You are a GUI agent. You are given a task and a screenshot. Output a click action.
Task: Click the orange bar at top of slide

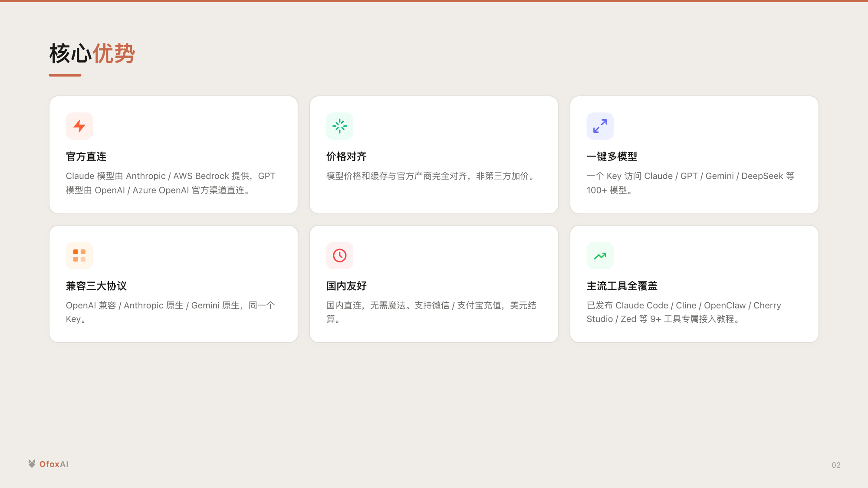tap(434, 1)
